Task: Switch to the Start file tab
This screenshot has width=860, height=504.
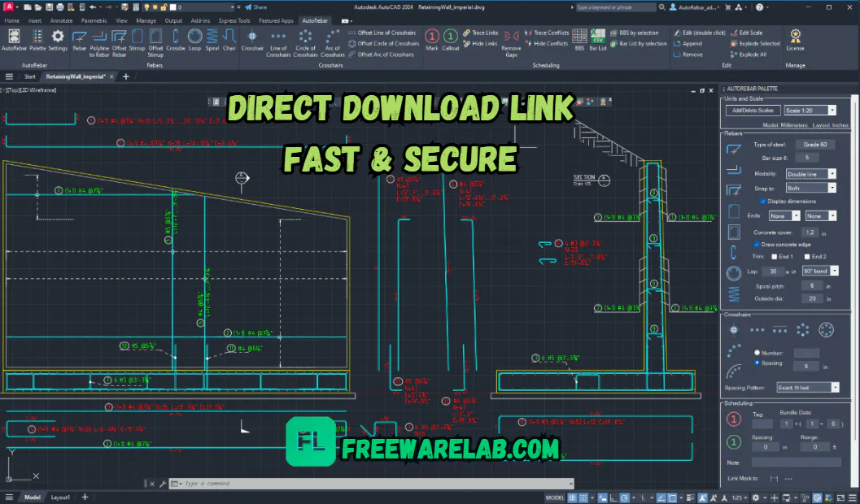Action: (x=29, y=76)
